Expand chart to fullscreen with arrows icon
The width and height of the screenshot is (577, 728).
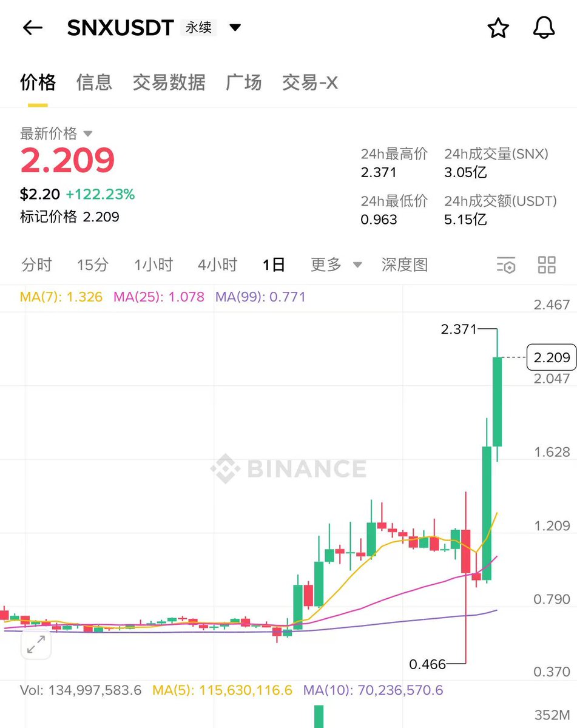[x=36, y=644]
